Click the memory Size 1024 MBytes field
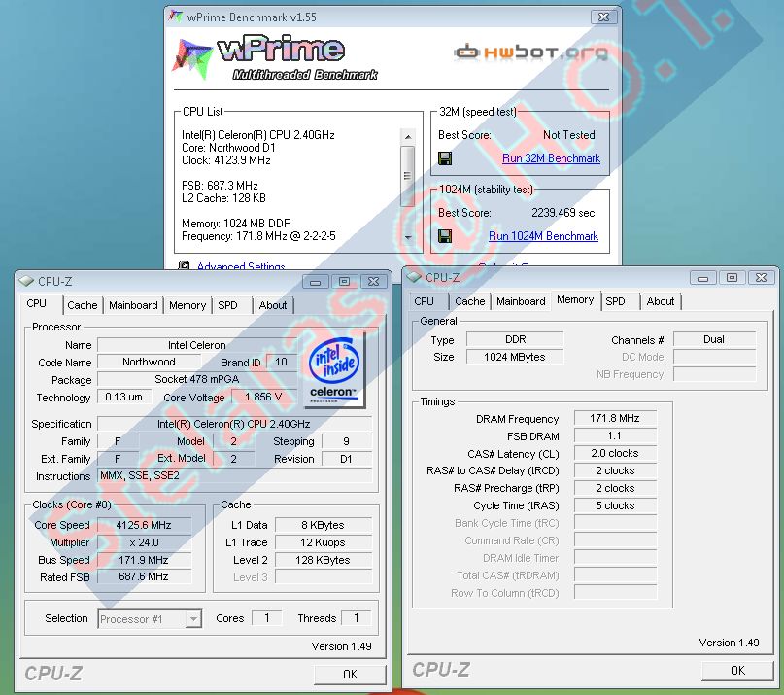Viewport: 784px width, 695px height. [515, 357]
